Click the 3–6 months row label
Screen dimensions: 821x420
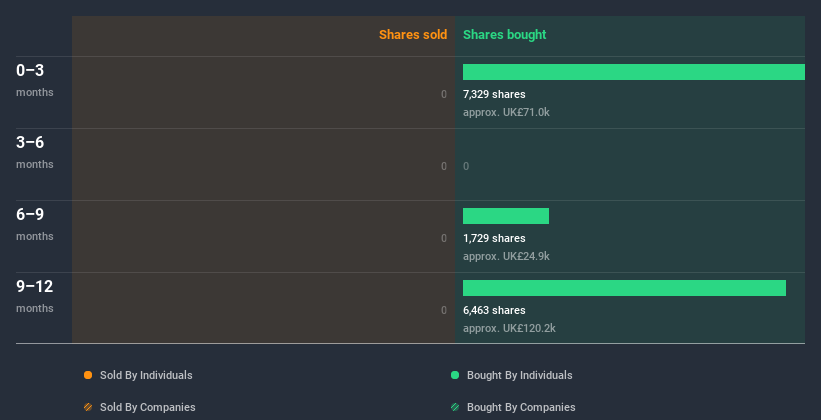click(x=35, y=152)
